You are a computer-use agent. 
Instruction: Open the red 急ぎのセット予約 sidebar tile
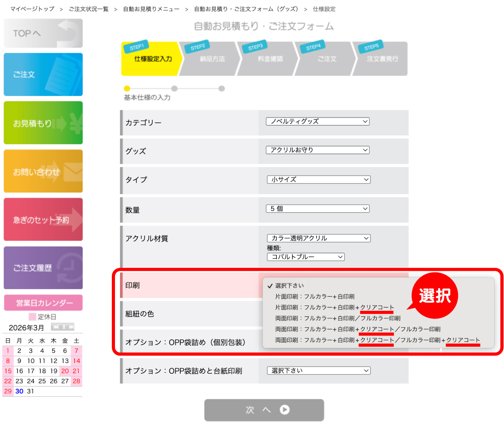[43, 219]
